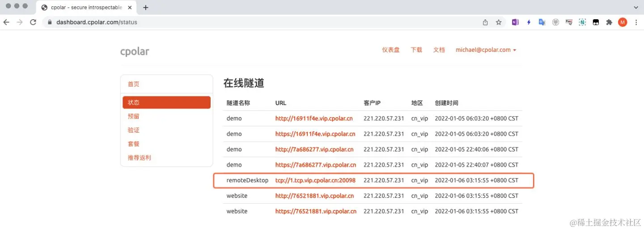Click cn_vip in the remoteDesktop row
644x230 pixels.
coord(419,180)
